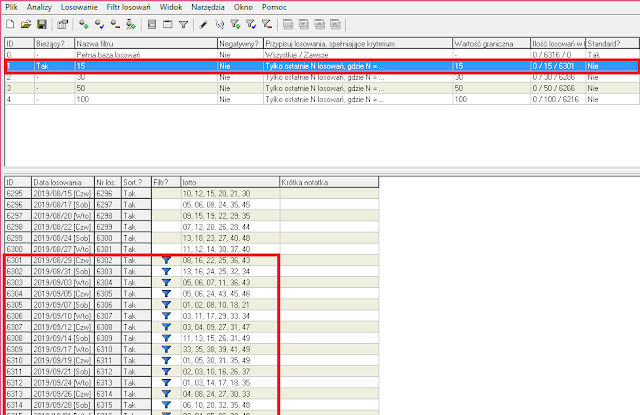
Task: Open the Narzędzia menu
Action: point(208,7)
